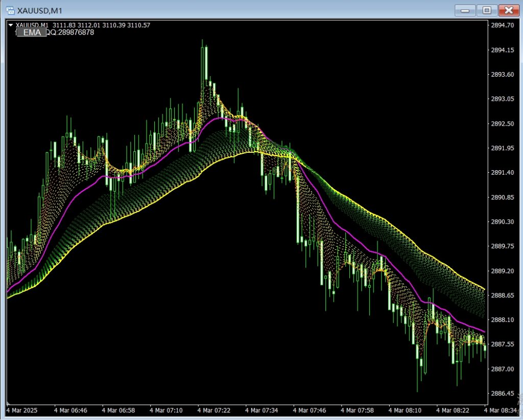Click the OHLC values 3111.83 3112.01 header
The height and width of the screenshot is (420, 523).
pyautogui.click(x=102, y=25)
